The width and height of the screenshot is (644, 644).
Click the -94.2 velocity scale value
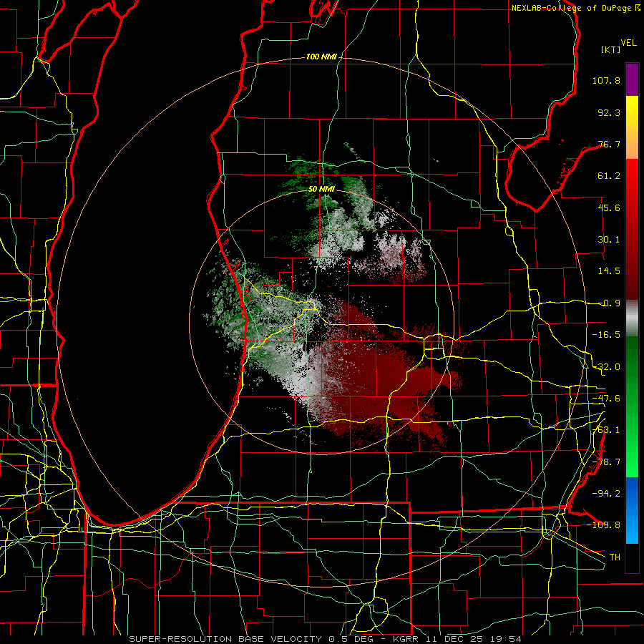606,493
